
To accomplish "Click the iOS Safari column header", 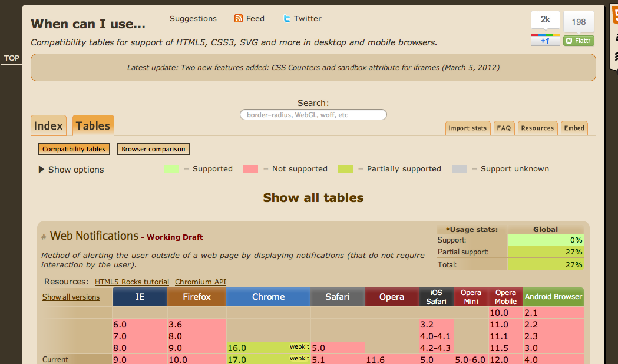I will (x=437, y=297).
